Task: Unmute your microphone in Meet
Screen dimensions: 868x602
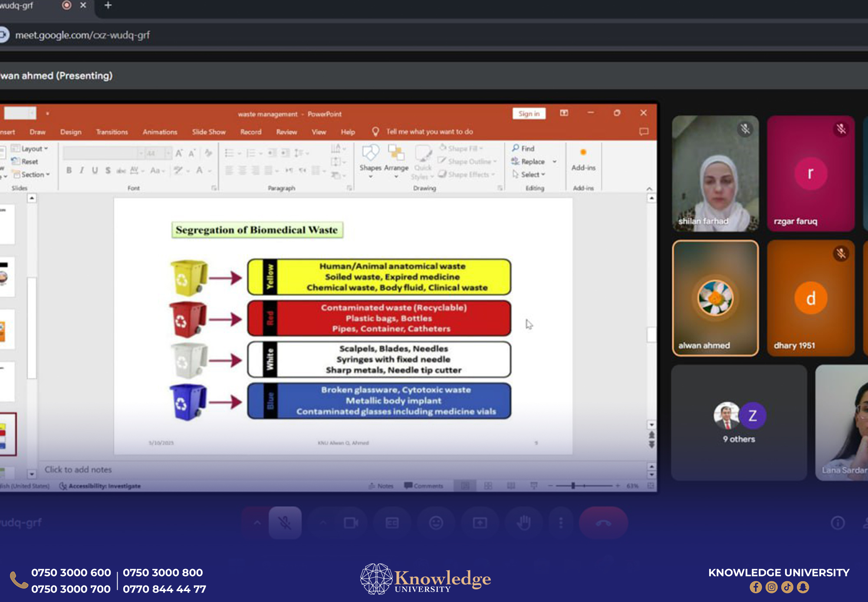Action: pos(285,523)
